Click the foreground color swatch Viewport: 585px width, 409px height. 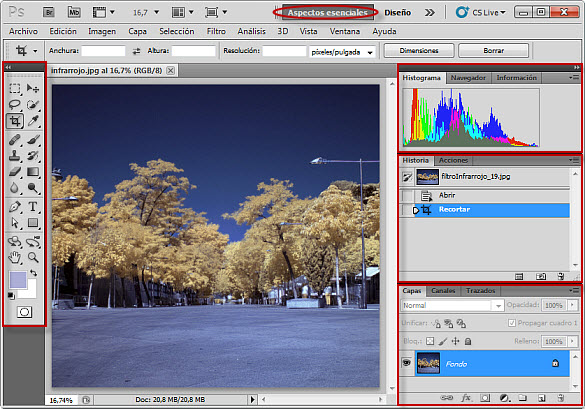[x=18, y=280]
